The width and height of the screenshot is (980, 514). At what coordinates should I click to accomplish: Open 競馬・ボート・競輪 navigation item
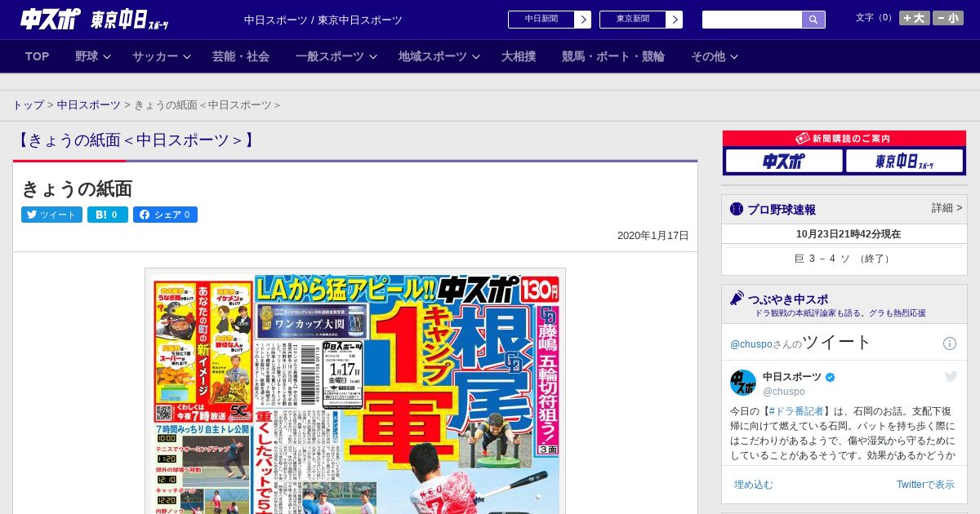click(x=613, y=56)
